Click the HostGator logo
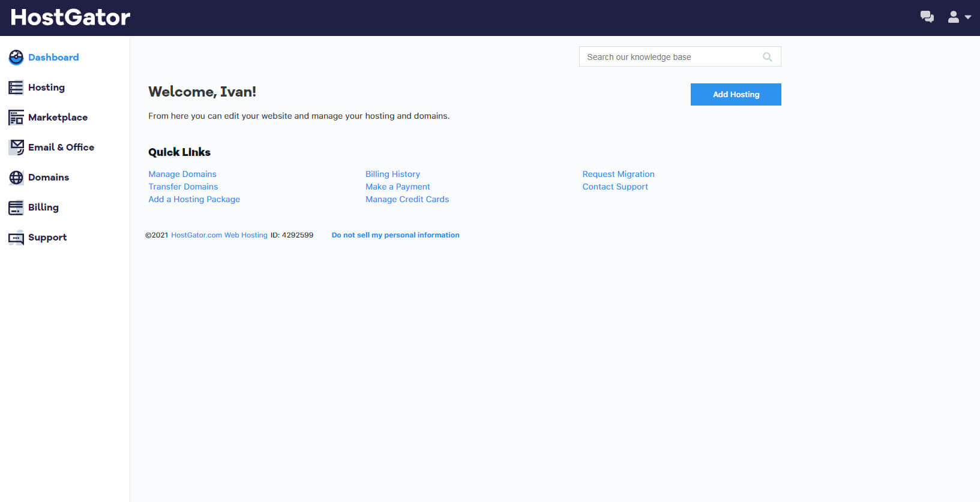Screen dimensions: 980x502 [x=70, y=17]
